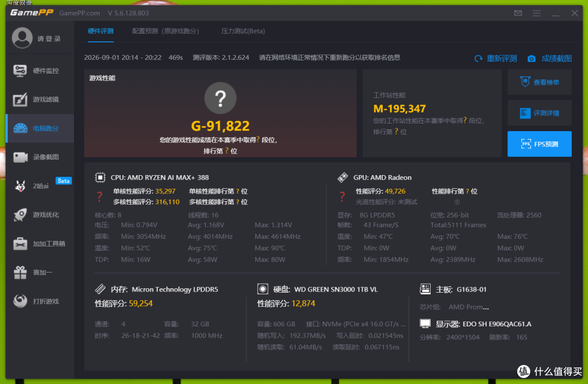Screen dimensions: 588x384
Task: Click the version V 5.6.128.803 label
Action: tap(128, 13)
